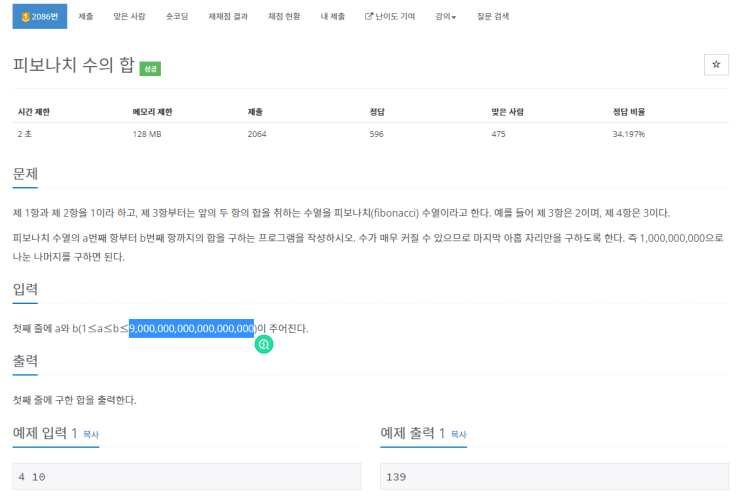Viewport: 743px width, 498px height.
Task: Click the 정답 비율 value '34.197%'
Action: (629, 134)
